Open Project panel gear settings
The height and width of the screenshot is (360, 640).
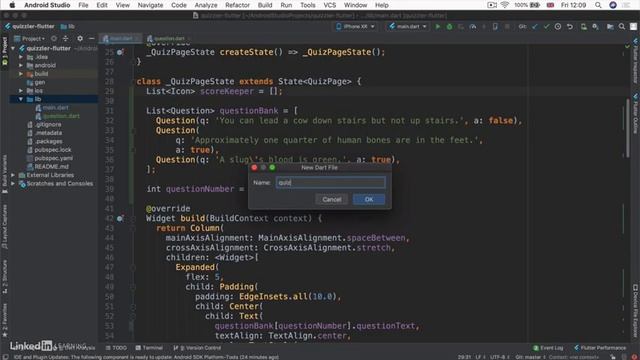[x=80, y=38]
